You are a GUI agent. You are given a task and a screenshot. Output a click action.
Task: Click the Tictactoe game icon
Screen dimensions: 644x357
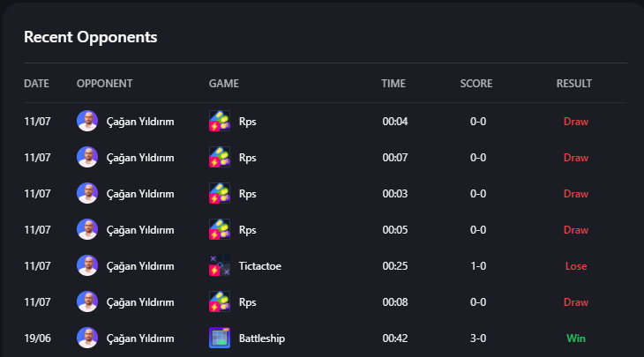(x=220, y=265)
